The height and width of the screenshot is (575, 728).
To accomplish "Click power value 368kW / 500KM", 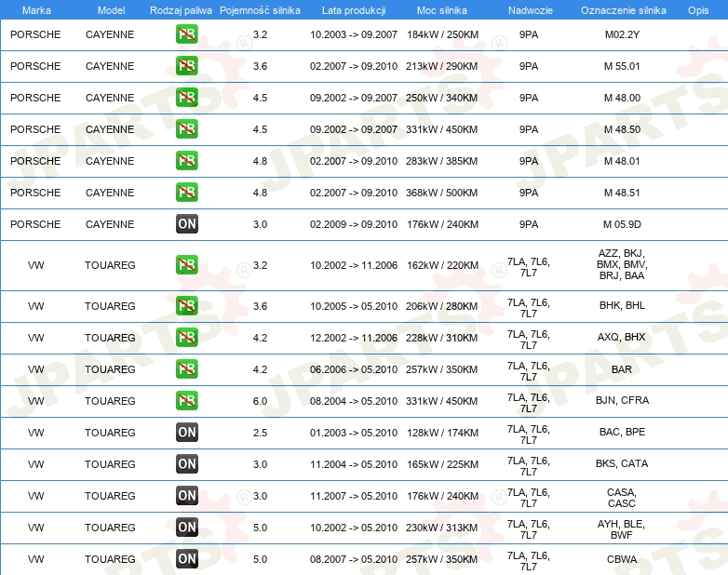I will [441, 193].
